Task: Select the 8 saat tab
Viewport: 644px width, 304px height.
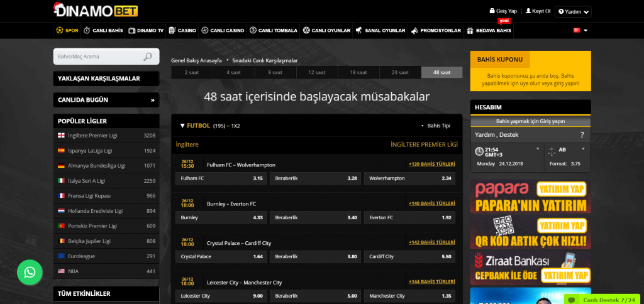Action: pos(275,72)
